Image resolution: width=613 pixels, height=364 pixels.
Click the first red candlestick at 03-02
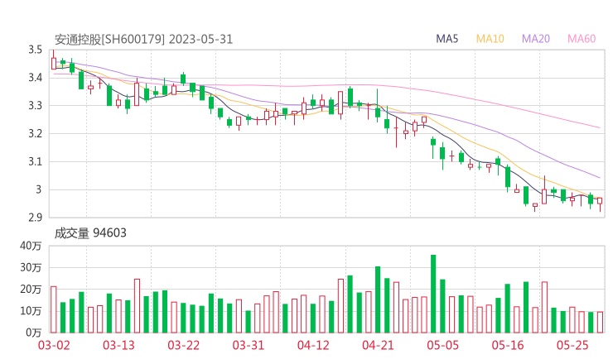coord(54,60)
